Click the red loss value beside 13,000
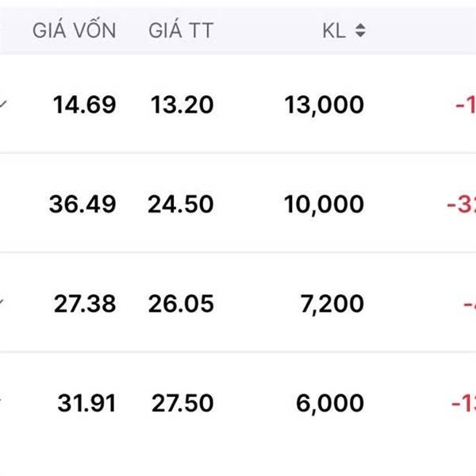Viewport: 476px width, 476px height. [464, 105]
